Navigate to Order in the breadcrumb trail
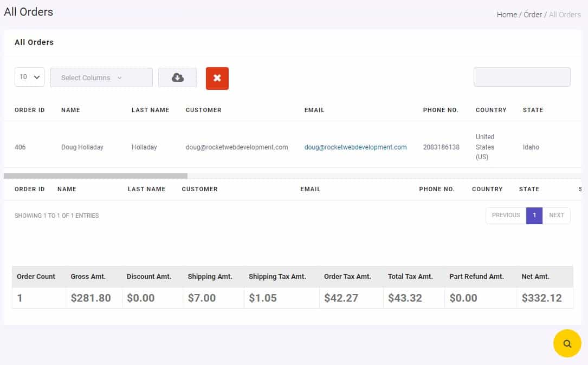Image resolution: width=588 pixels, height=365 pixels. [533, 15]
